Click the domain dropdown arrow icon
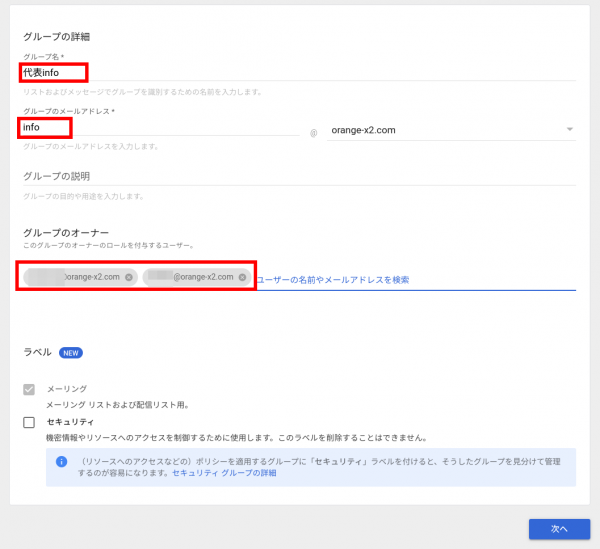 pos(569,129)
